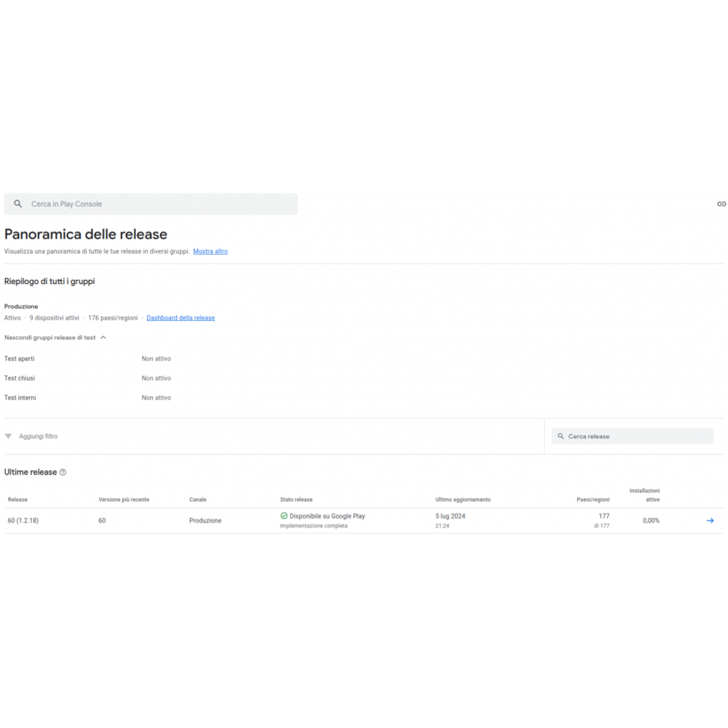The width and height of the screenshot is (728, 728).
Task: Open help icon beside 'Ultime release'
Action: 63,472
